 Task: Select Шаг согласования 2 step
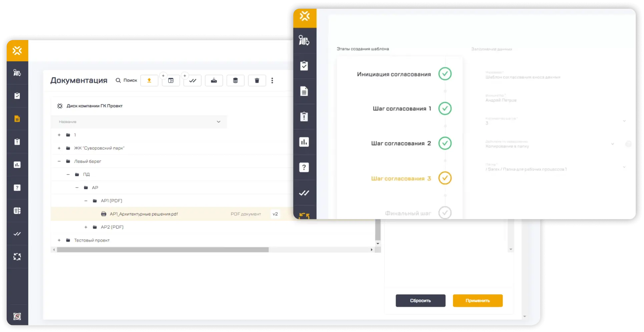point(401,143)
